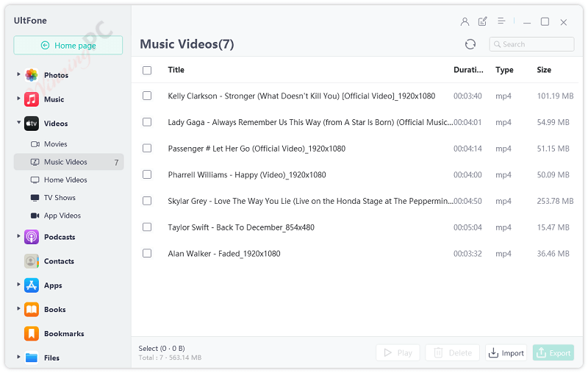Click the Home Videos screen icon
Screen dimensions: 588x373
tap(35, 180)
